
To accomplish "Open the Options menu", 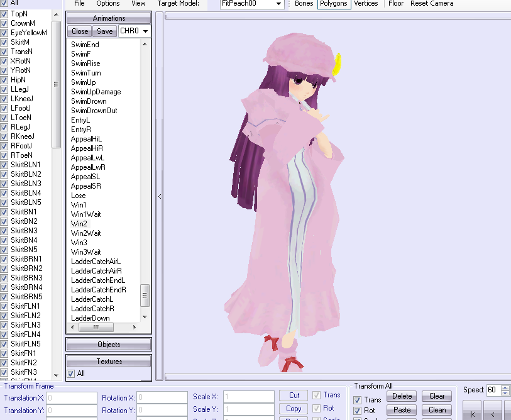I will pos(108,4).
